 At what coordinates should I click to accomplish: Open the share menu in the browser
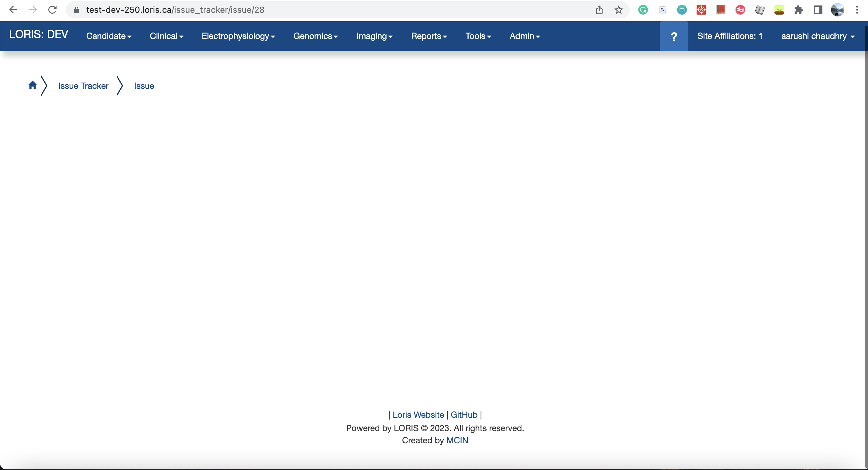pos(599,10)
